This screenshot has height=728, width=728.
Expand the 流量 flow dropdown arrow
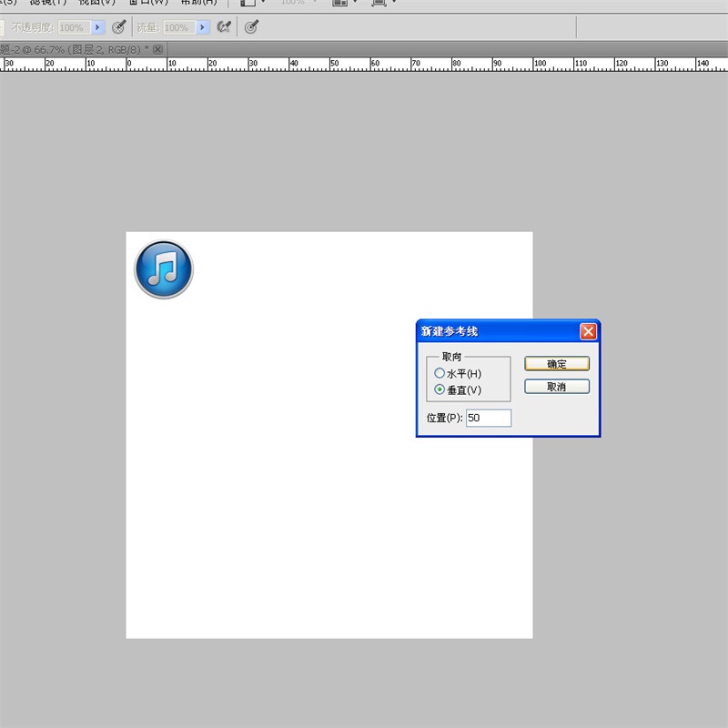[x=203, y=27]
